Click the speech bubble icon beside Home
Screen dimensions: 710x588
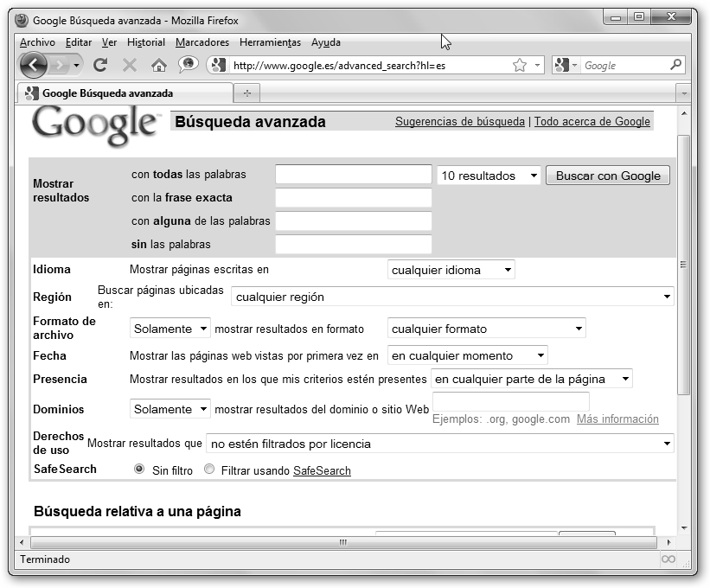188,65
